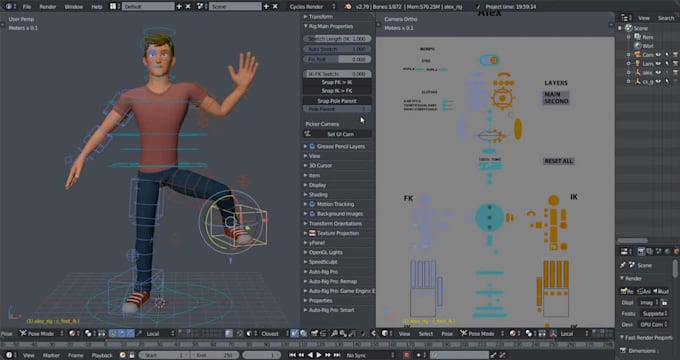Open Pose menu in the picker viewport header
This screenshot has width=680, height=360.
coord(447,334)
